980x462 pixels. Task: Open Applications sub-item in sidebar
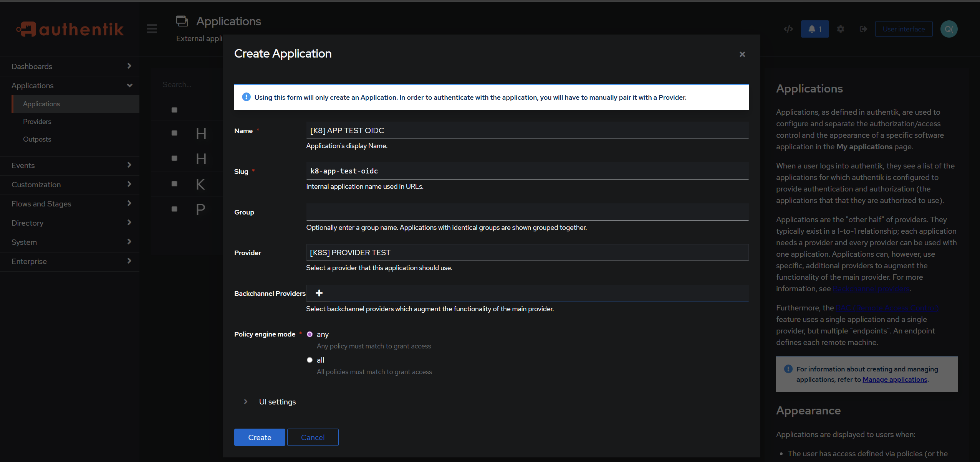[76, 104]
